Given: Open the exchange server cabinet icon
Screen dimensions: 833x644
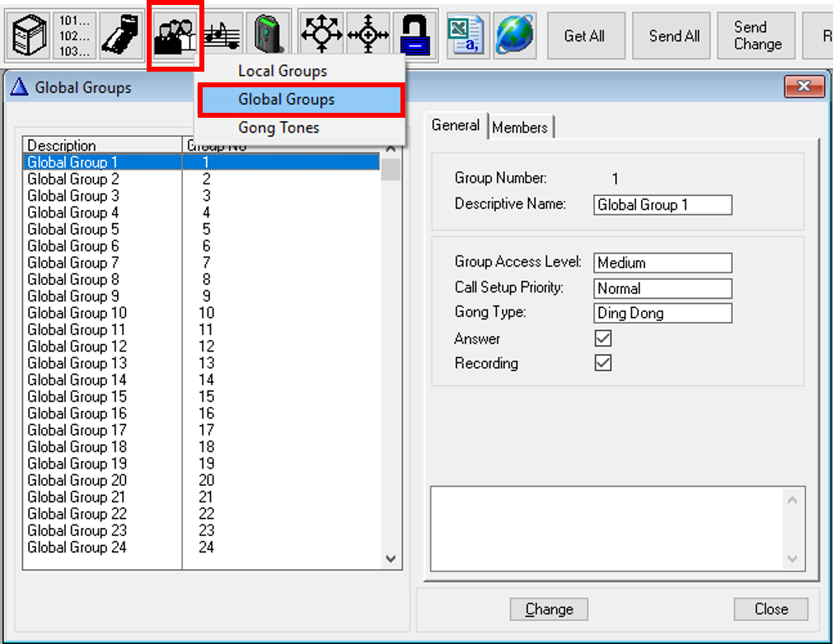Looking at the screenshot, I should tap(29, 35).
